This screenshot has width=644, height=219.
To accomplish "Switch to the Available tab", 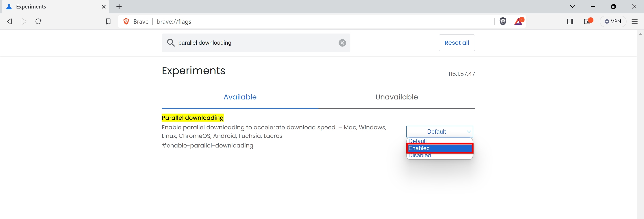I will [240, 97].
